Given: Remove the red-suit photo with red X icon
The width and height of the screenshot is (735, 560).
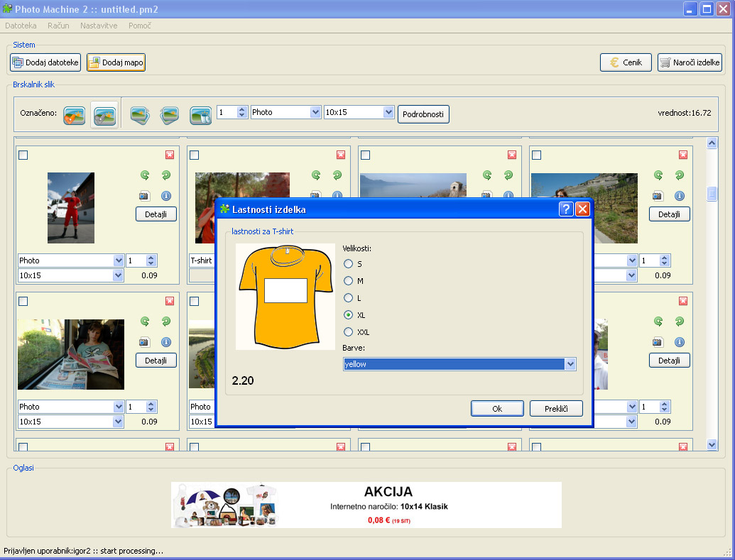Looking at the screenshot, I should point(169,155).
